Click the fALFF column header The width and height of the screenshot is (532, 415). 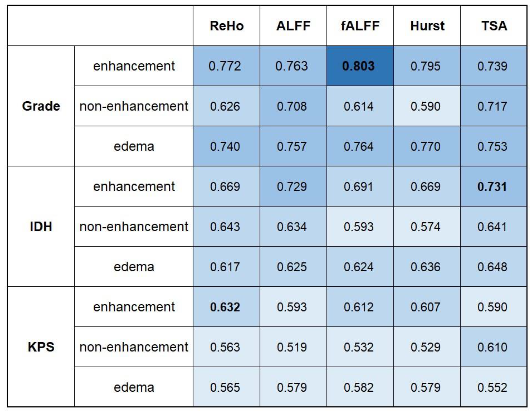point(360,26)
